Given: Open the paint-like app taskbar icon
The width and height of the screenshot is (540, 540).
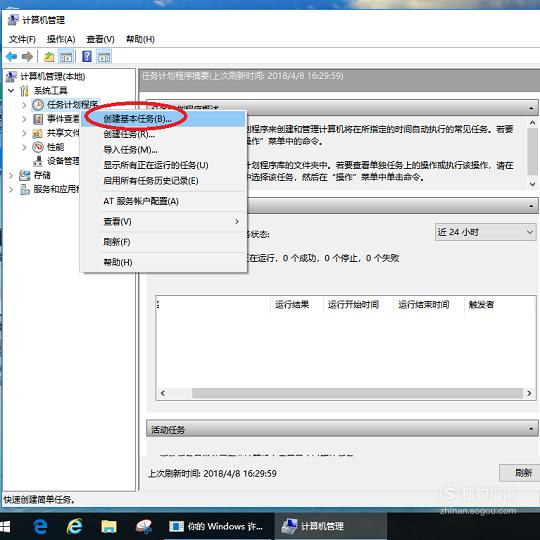Looking at the screenshot, I should (144, 526).
